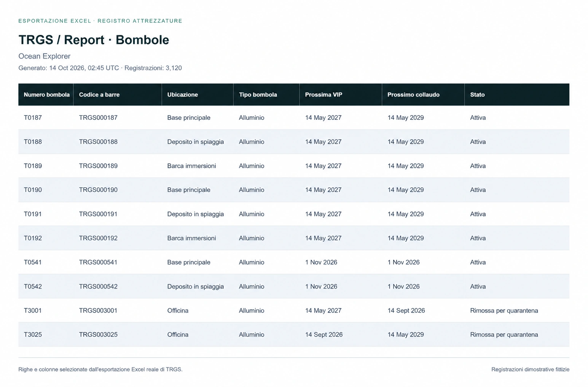The height and width of the screenshot is (387, 588).
Task: Click barcode TRGS000192
Action: [98, 238]
